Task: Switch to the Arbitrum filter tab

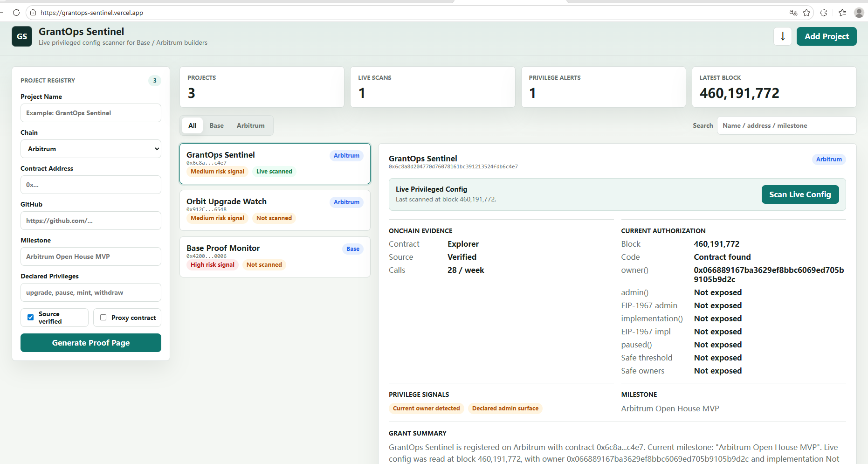Action: click(x=250, y=125)
